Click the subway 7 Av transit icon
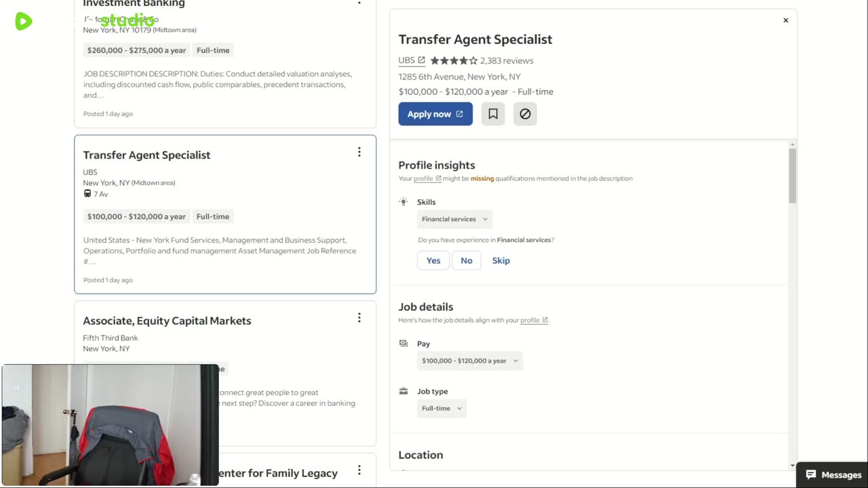868x488 pixels. (87, 194)
